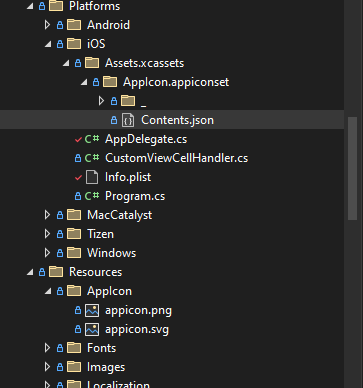This screenshot has height=388, width=363.
Task: Click the Assets.xcassets folder icon
Action: coord(92,63)
